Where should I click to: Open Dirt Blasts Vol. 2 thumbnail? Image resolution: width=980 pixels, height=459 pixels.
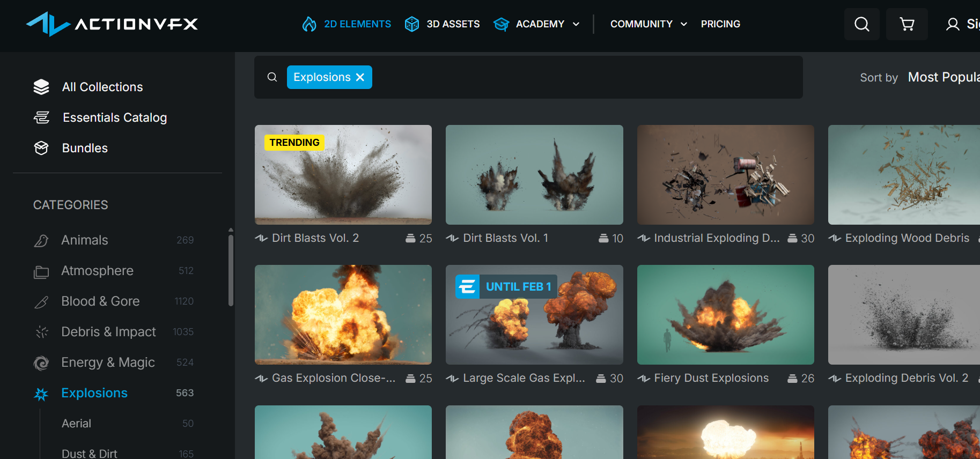tap(343, 175)
